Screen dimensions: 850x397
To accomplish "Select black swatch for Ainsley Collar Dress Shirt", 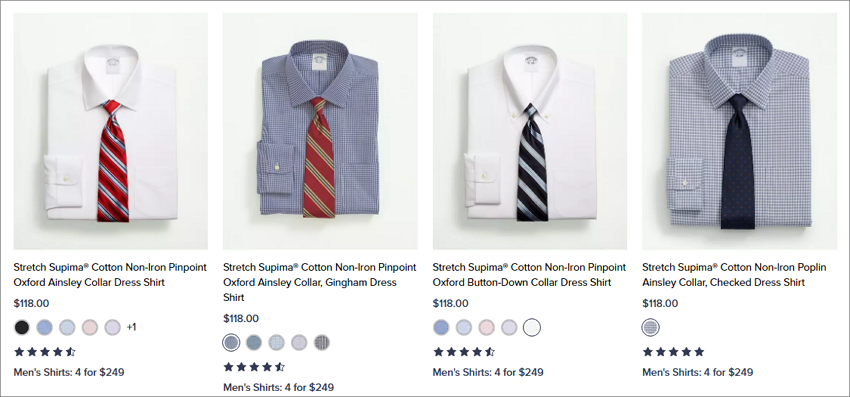I will [x=22, y=327].
